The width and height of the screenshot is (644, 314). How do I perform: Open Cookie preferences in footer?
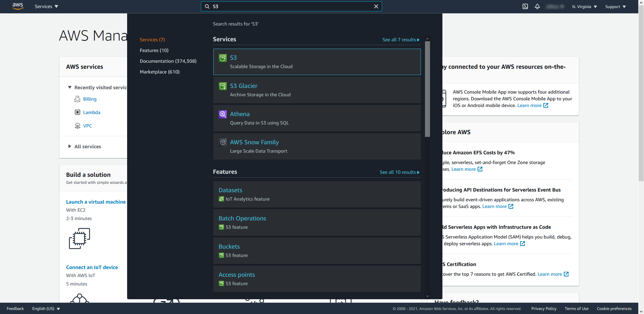tap(614, 309)
